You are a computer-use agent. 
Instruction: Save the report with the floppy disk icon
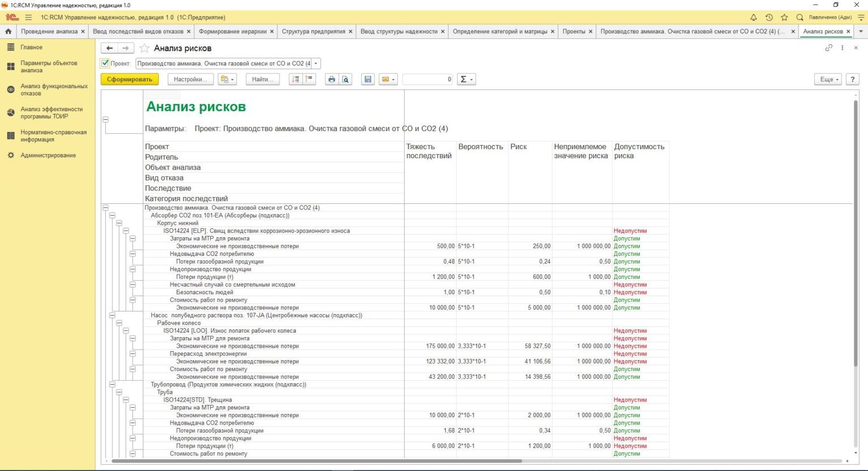(368, 80)
